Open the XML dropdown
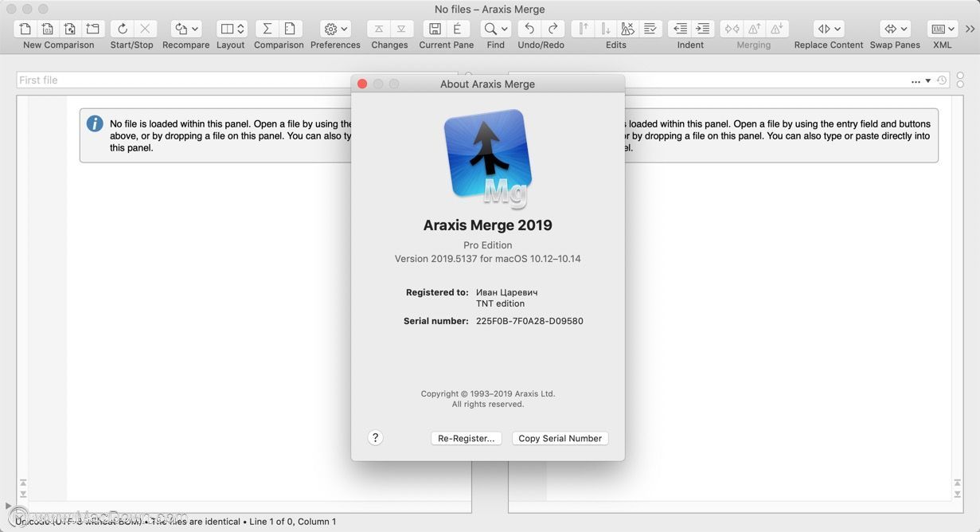This screenshot has height=532, width=980. [943, 29]
